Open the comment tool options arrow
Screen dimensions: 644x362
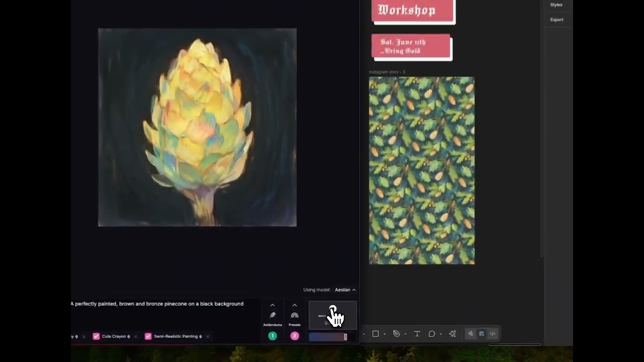tap(441, 334)
